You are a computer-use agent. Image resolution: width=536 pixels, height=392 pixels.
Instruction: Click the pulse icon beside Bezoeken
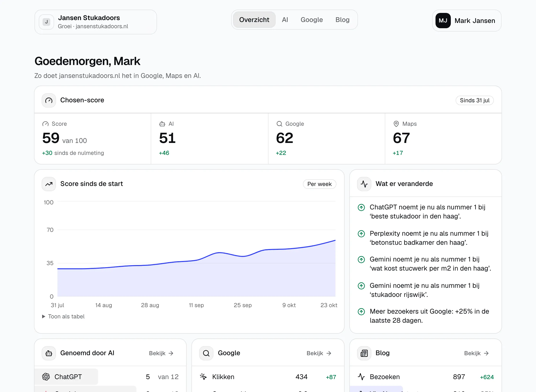361,377
